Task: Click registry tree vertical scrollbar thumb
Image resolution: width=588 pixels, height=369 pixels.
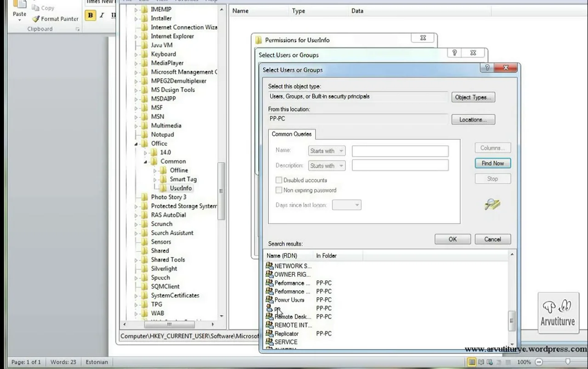Action: [221, 190]
